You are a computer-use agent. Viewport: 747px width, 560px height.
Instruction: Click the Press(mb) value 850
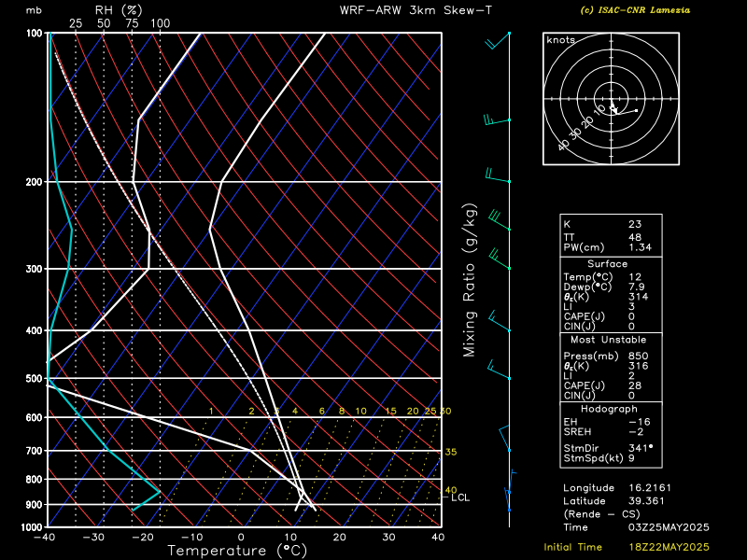(x=639, y=356)
